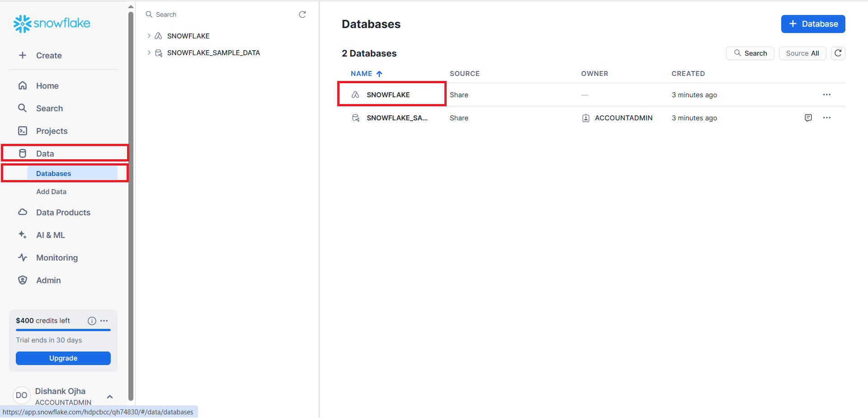Click the ACCOUNTADMIN role icon
The image size is (868, 418).
586,118
